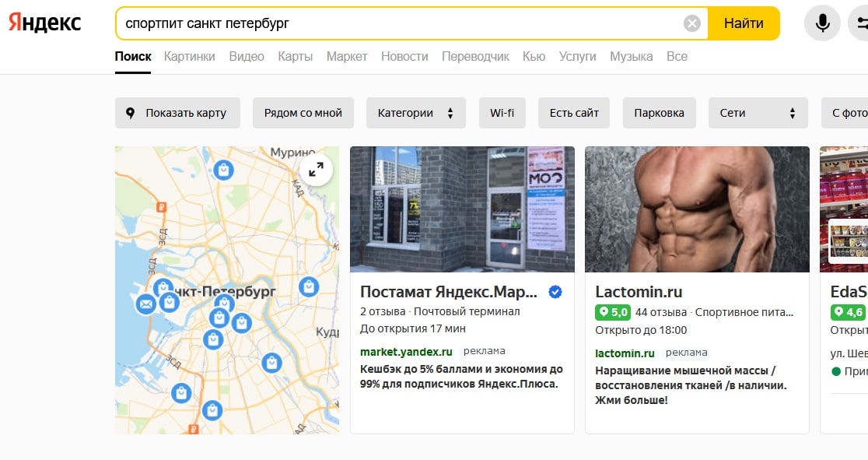Toggle the С фото filter
This screenshot has height=460, width=868.
point(845,113)
